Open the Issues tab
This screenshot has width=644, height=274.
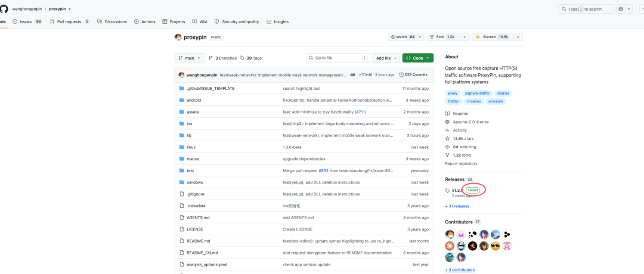[x=27, y=21]
